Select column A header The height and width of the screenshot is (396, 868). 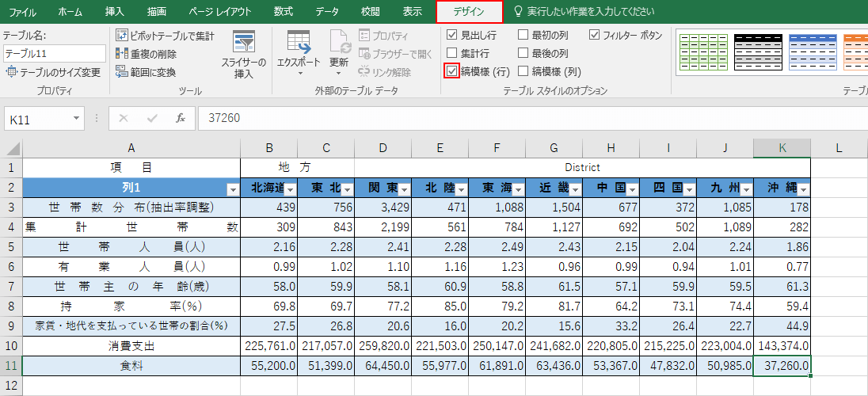[131, 148]
